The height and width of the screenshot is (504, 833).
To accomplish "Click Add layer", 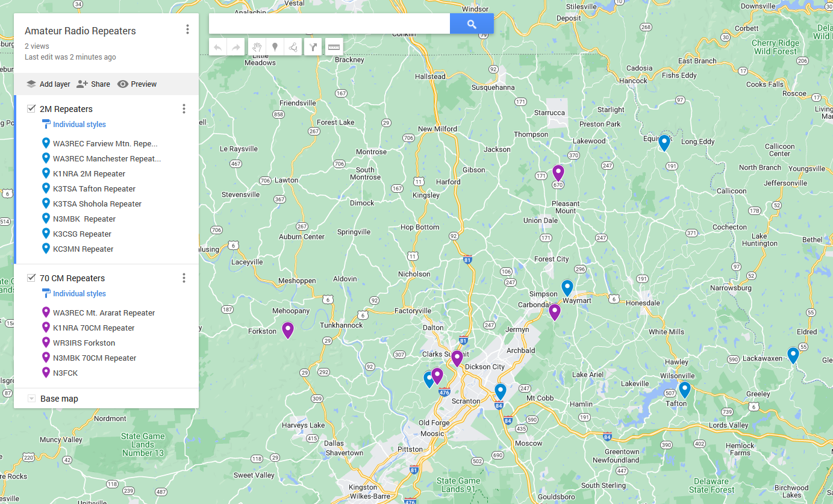I will coord(48,84).
